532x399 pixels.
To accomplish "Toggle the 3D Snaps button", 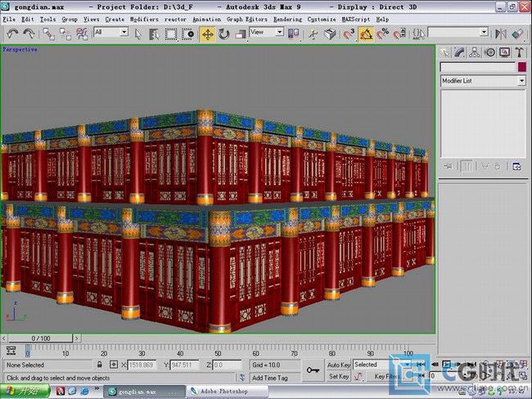I will (349, 34).
